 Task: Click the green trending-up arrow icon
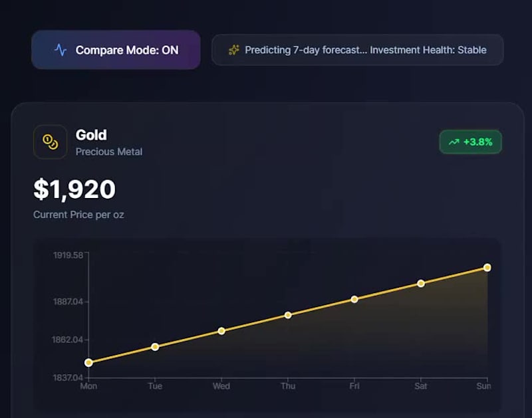tap(454, 142)
